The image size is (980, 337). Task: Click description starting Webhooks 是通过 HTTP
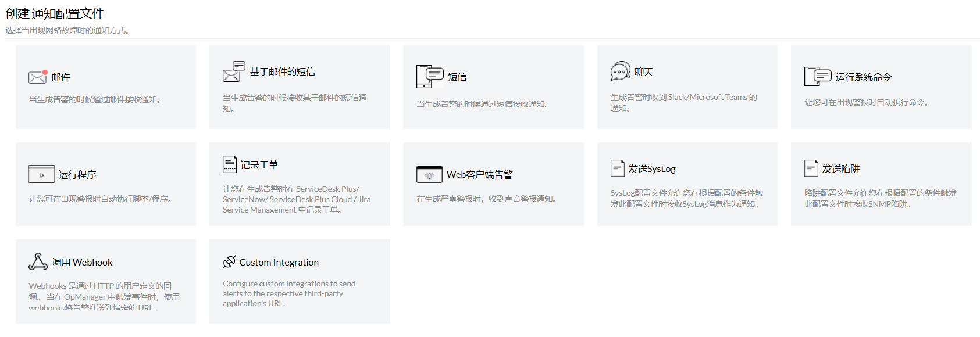point(105,296)
